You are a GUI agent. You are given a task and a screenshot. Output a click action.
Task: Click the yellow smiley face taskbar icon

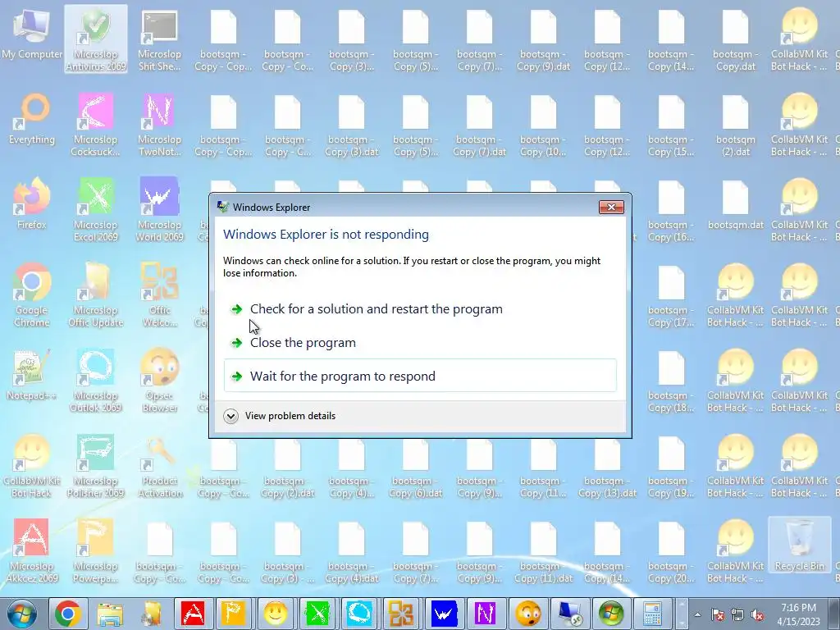tap(276, 614)
